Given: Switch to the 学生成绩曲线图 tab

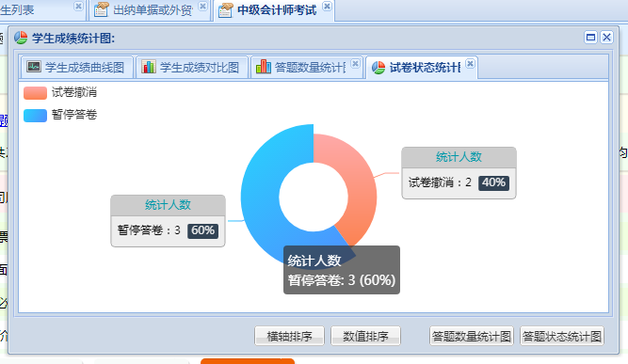Looking at the screenshot, I should [x=77, y=67].
